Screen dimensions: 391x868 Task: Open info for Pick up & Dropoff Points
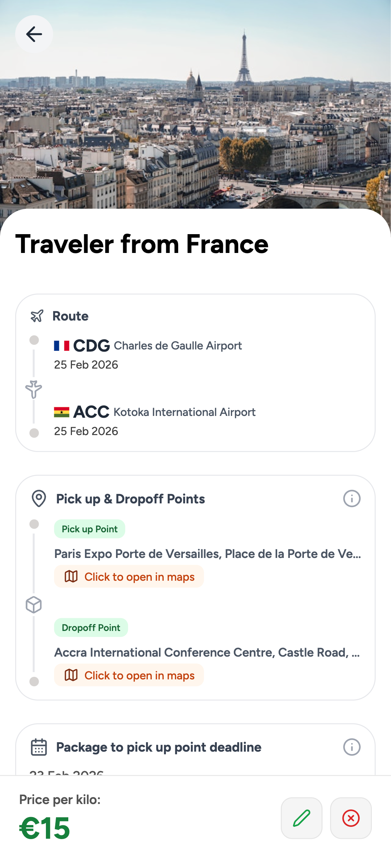pos(352,499)
